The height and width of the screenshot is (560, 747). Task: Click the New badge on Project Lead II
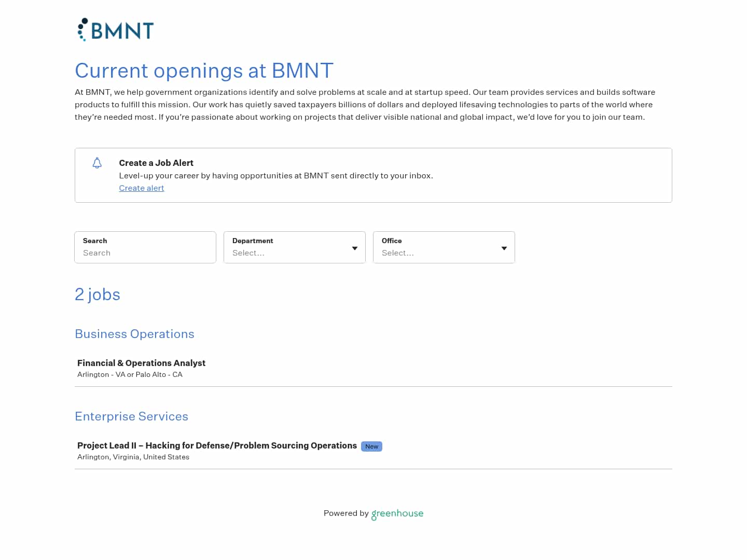pos(371,446)
